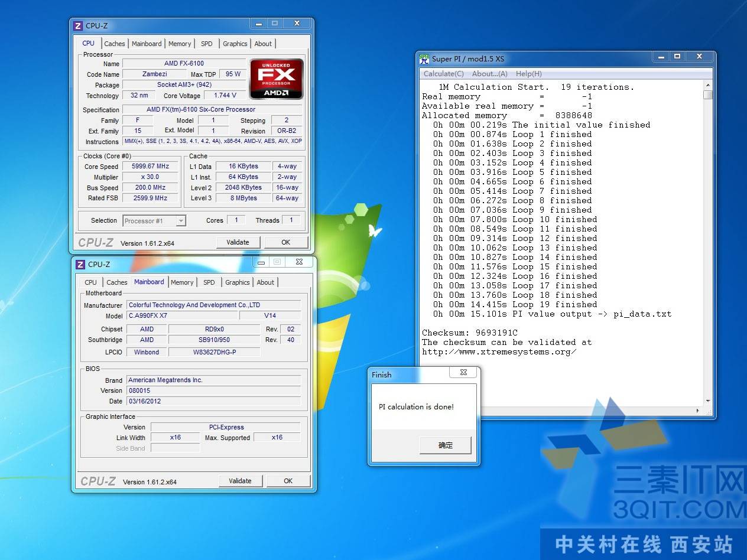Click the Level 2 cache value 2048 KBytes
747x560 pixels.
243,187
